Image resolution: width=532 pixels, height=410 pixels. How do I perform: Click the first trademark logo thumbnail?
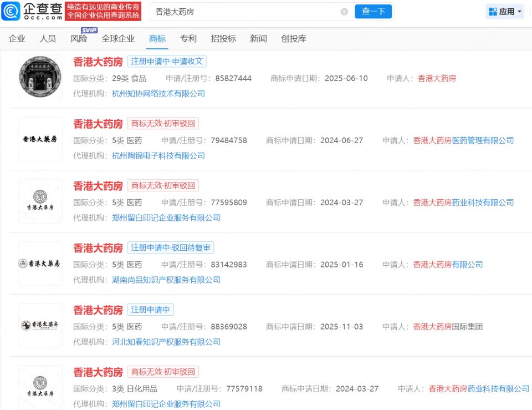(x=40, y=77)
